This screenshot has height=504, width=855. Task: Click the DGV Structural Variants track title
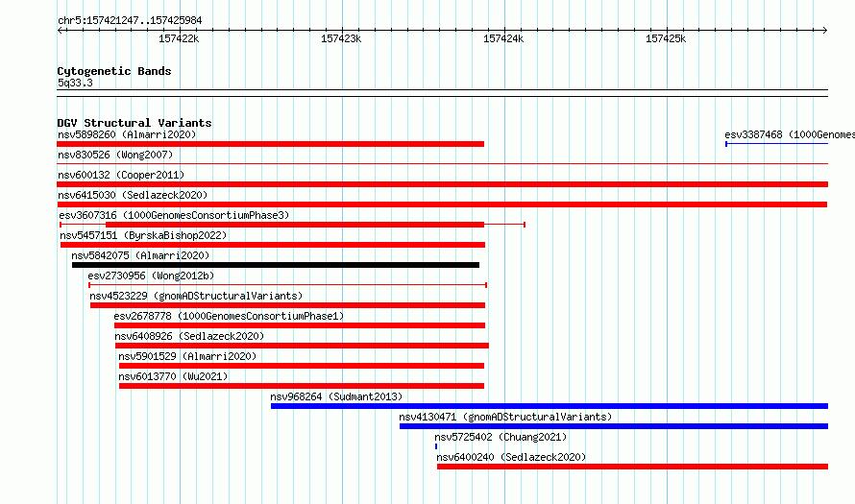(134, 123)
